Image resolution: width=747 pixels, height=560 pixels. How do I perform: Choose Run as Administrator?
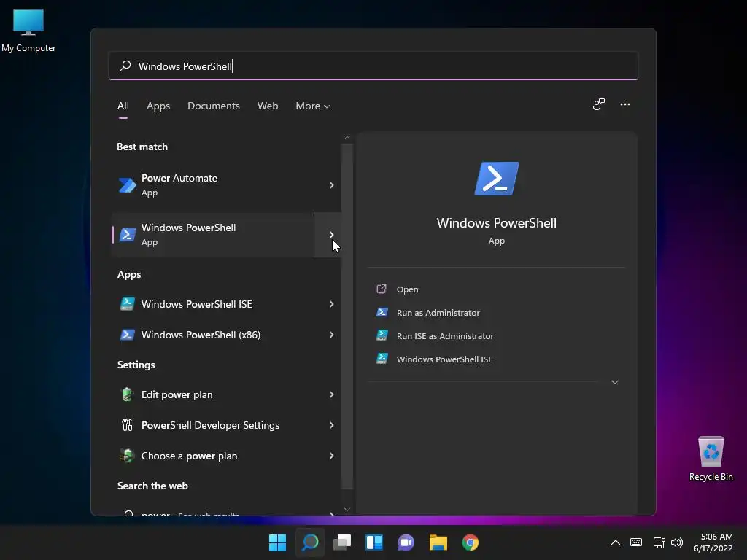[x=438, y=312]
